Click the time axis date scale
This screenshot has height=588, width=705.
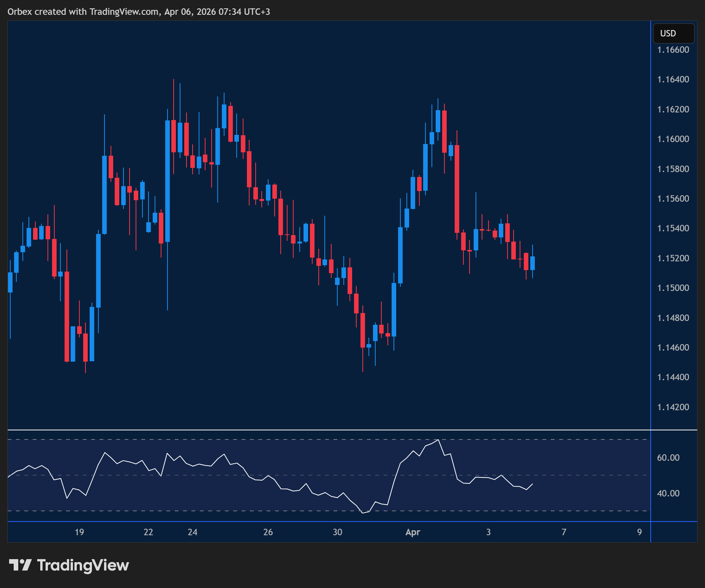(x=342, y=532)
